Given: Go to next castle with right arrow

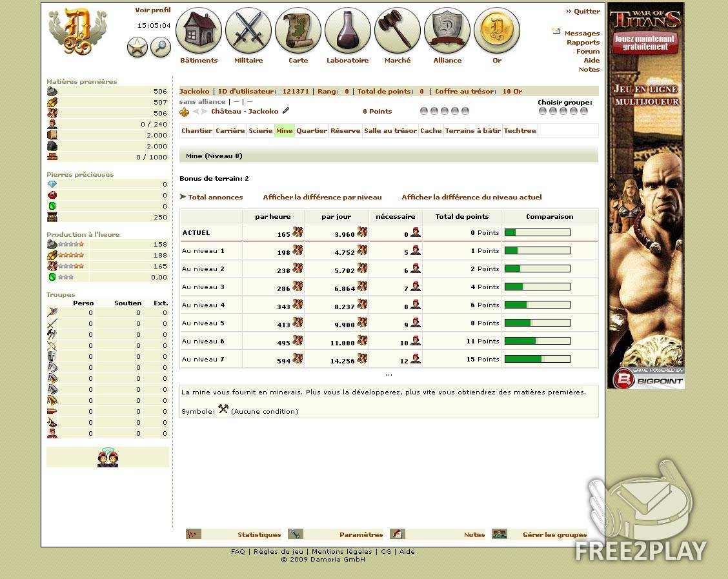Looking at the screenshot, I should (x=205, y=112).
